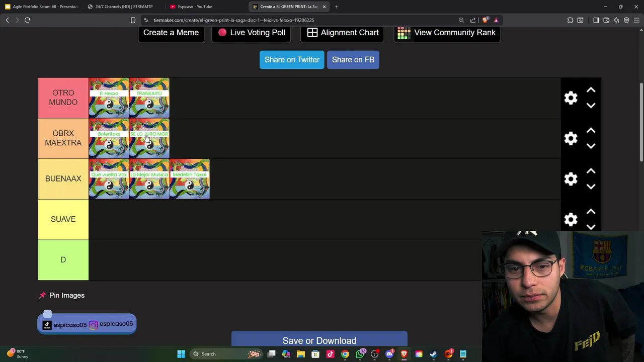Image resolution: width=644 pixels, height=362 pixels.
Task: Open Live Voting Poll
Action: [251, 33]
